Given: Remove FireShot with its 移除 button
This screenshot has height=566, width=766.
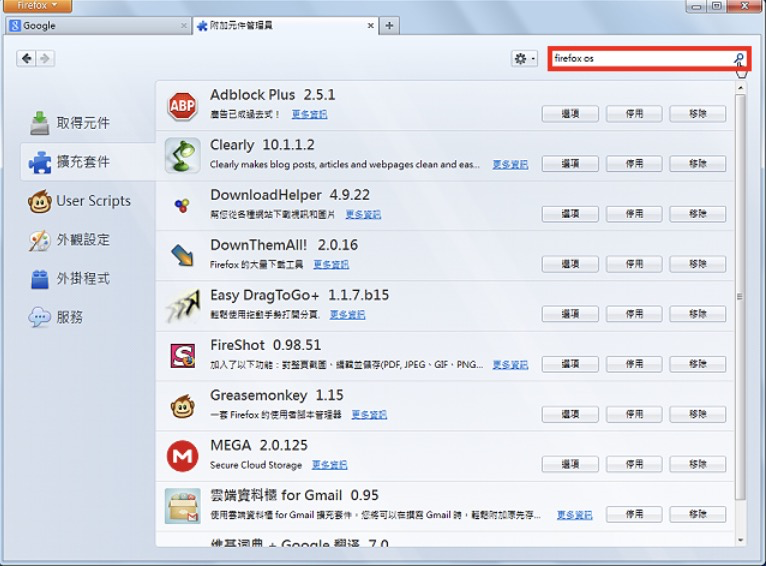Looking at the screenshot, I should tap(698, 364).
